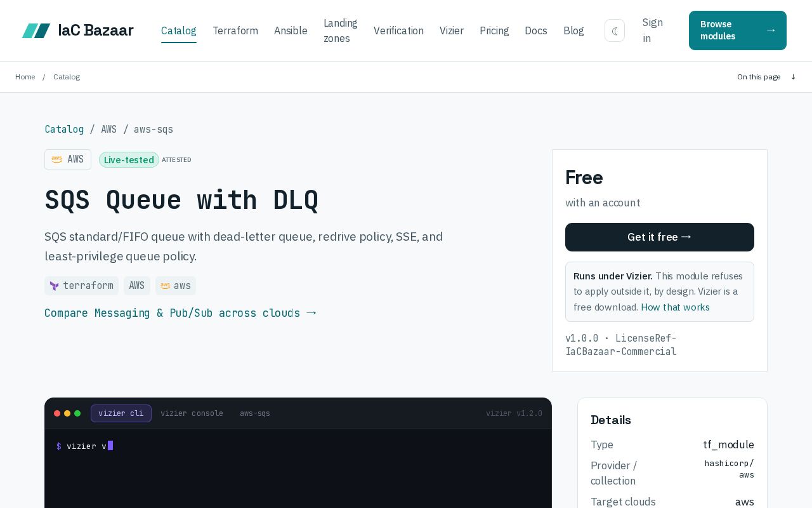Click the Live-tested badge
812x508 pixels.
pyautogui.click(x=129, y=160)
